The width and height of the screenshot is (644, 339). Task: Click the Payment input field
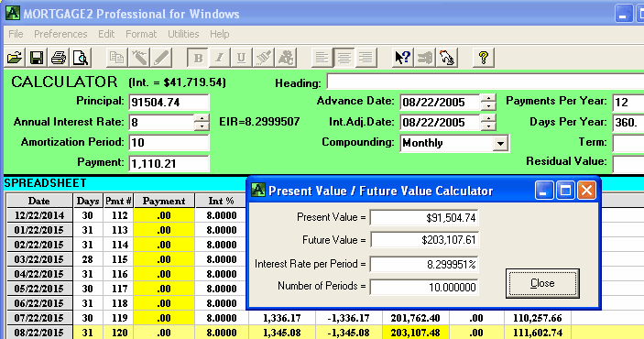[169, 163]
